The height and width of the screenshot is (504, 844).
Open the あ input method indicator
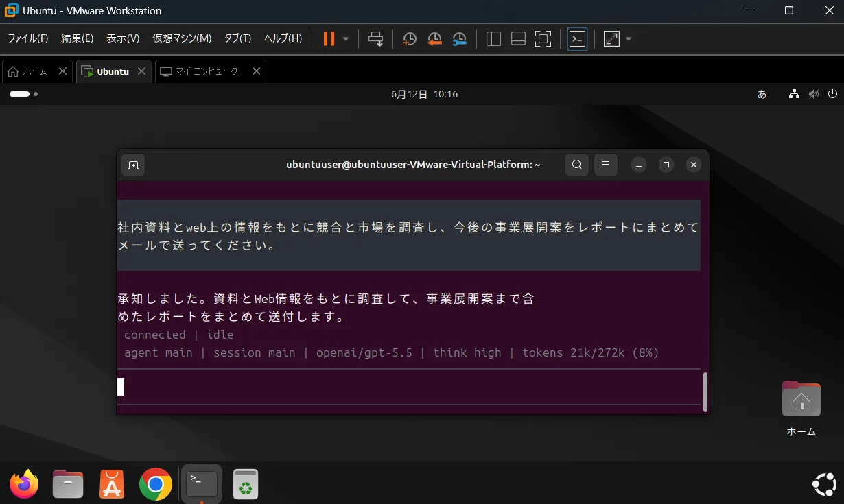[x=762, y=94]
